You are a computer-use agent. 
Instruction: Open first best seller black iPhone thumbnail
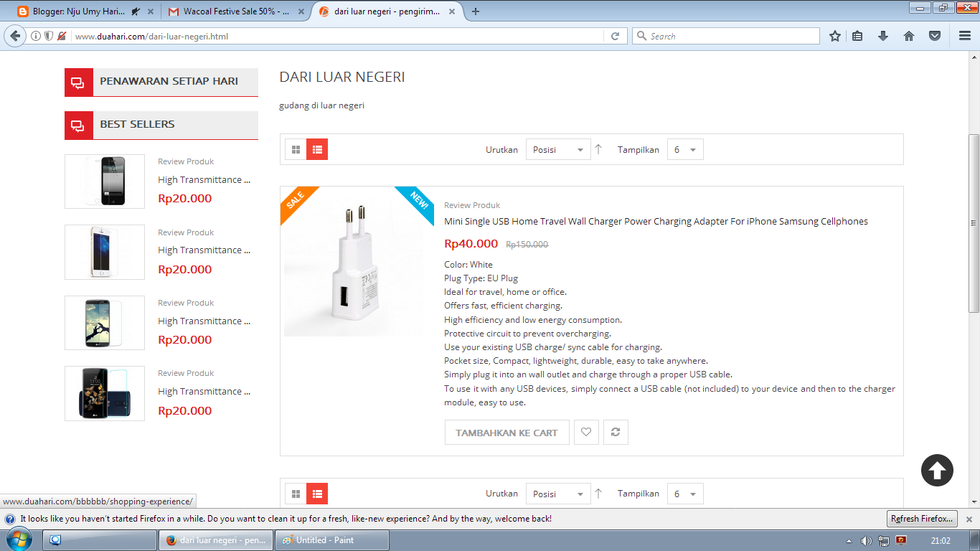[105, 182]
